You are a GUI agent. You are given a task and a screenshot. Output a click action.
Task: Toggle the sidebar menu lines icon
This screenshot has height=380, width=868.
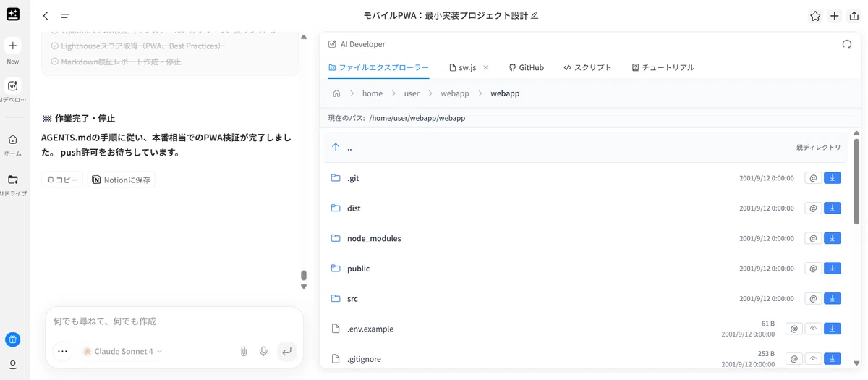pyautogui.click(x=65, y=16)
